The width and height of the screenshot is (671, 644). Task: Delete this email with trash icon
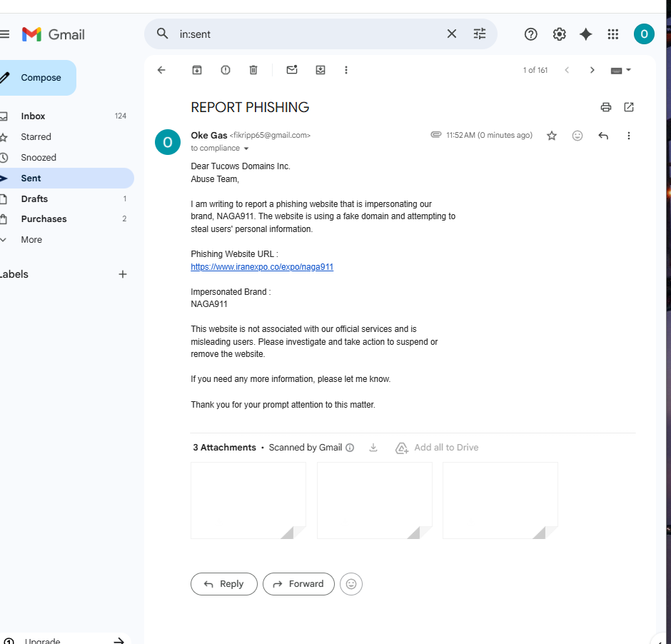click(253, 70)
